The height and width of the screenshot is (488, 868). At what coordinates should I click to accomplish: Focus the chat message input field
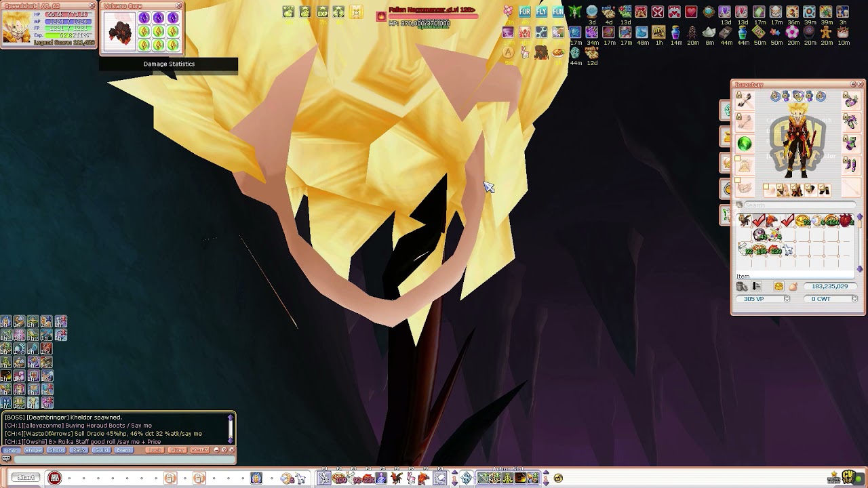pos(124,459)
